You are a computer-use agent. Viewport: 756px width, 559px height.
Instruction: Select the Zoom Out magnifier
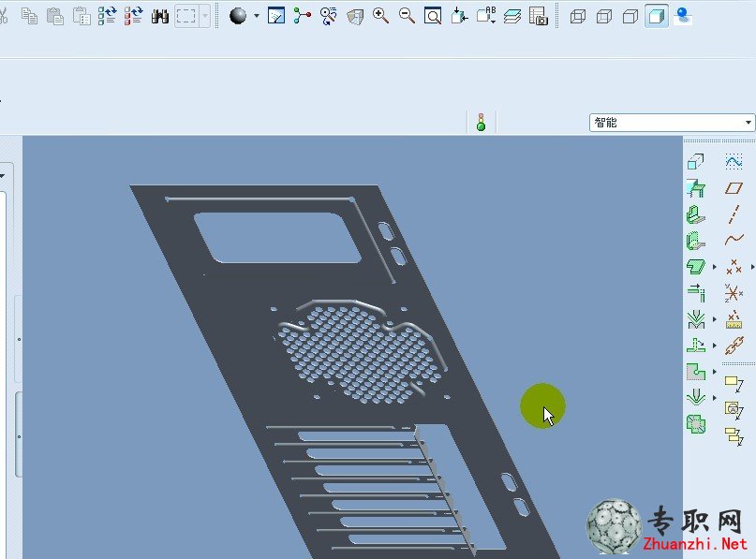click(407, 16)
